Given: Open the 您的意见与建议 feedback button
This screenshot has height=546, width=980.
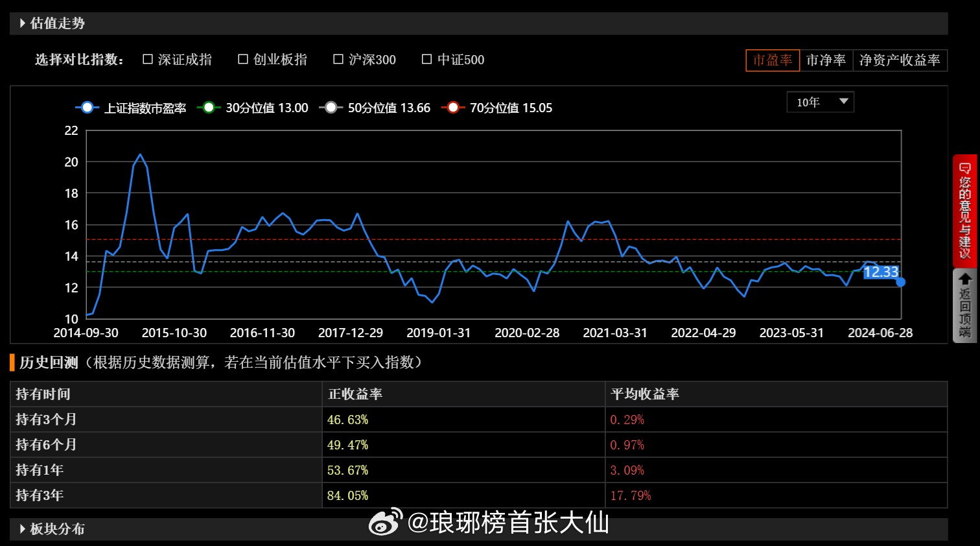Looking at the screenshot, I should click(x=965, y=211).
